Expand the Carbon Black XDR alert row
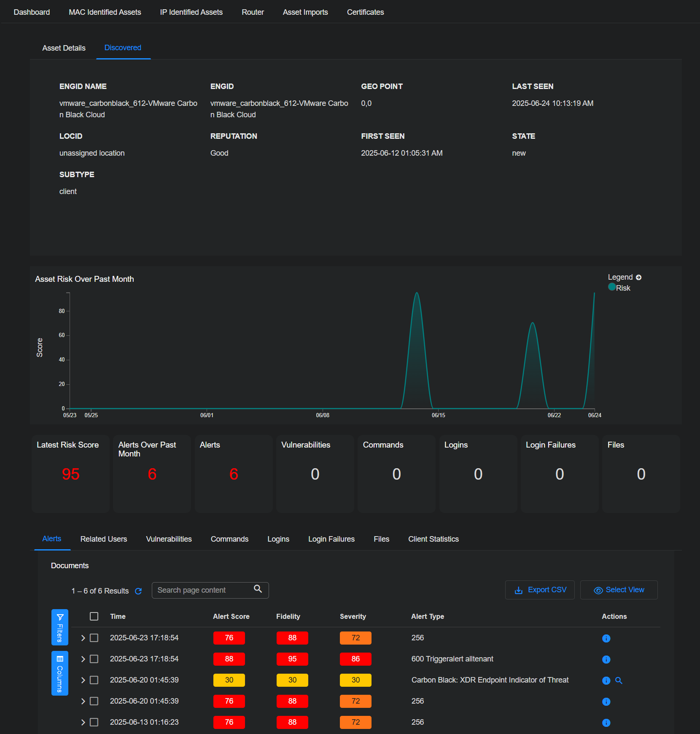The height and width of the screenshot is (734, 700). point(83,680)
